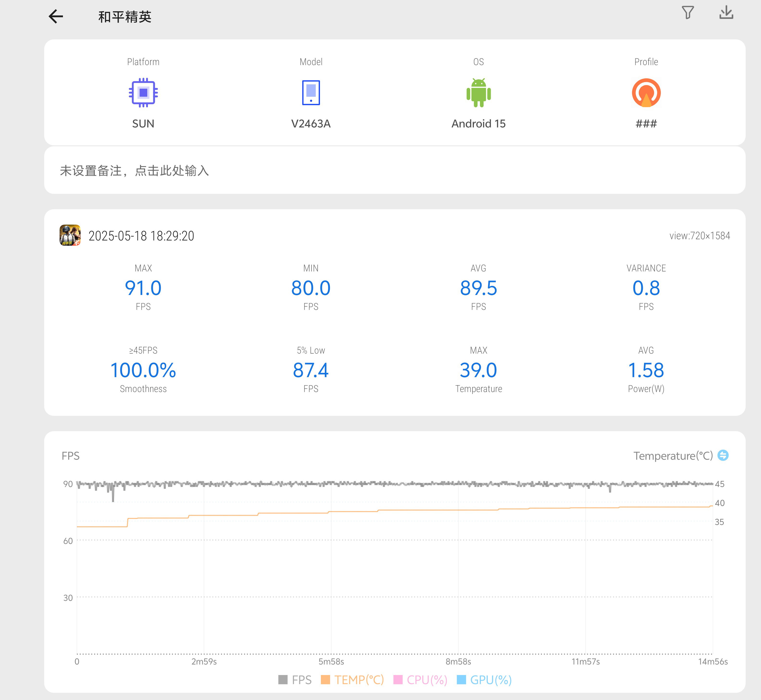Click the blue GPU legend swatch
The height and width of the screenshot is (700, 761).
[461, 680]
